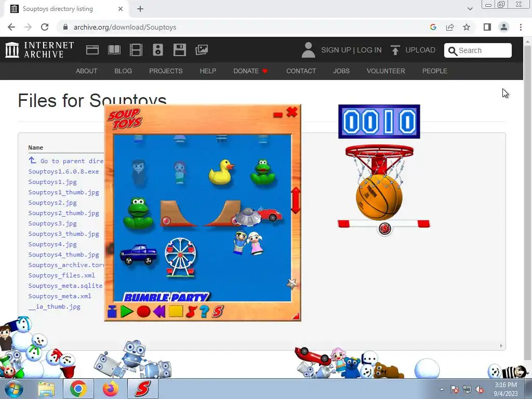Pick the yellow rubber duck toy

221,172
